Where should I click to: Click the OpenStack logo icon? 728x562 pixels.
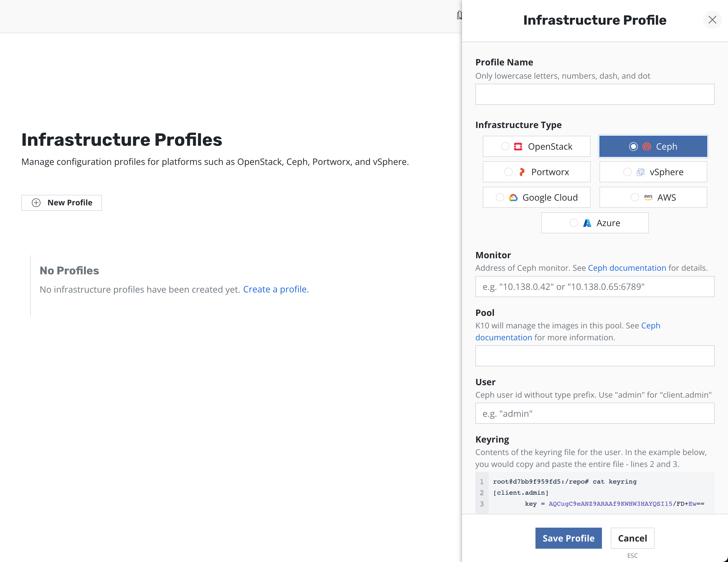pyautogui.click(x=518, y=147)
